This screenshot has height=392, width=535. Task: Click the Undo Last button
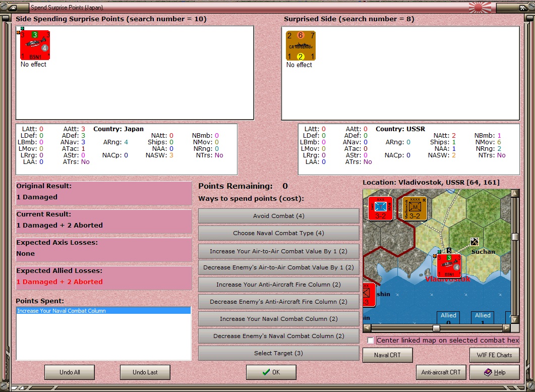point(145,372)
